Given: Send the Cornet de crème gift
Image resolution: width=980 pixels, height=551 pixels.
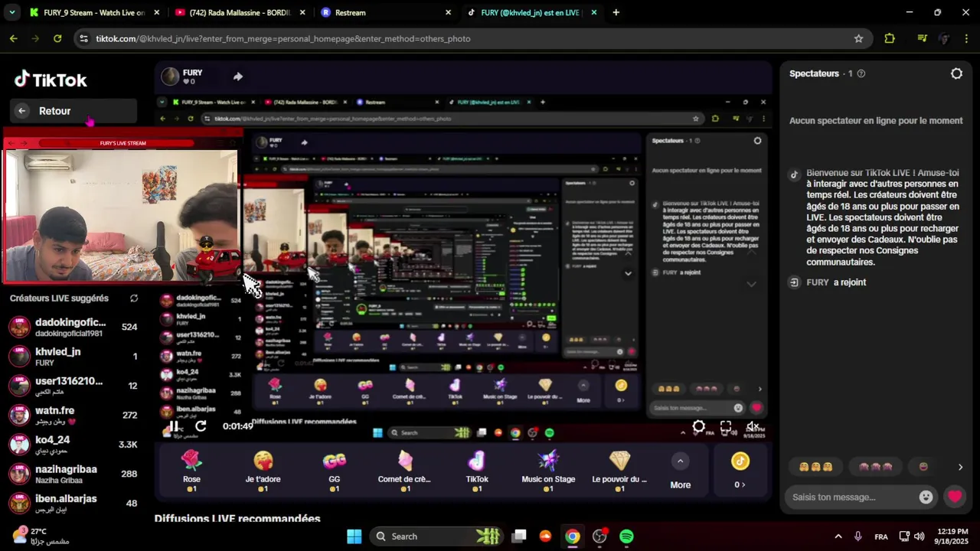Looking at the screenshot, I should click(x=405, y=469).
